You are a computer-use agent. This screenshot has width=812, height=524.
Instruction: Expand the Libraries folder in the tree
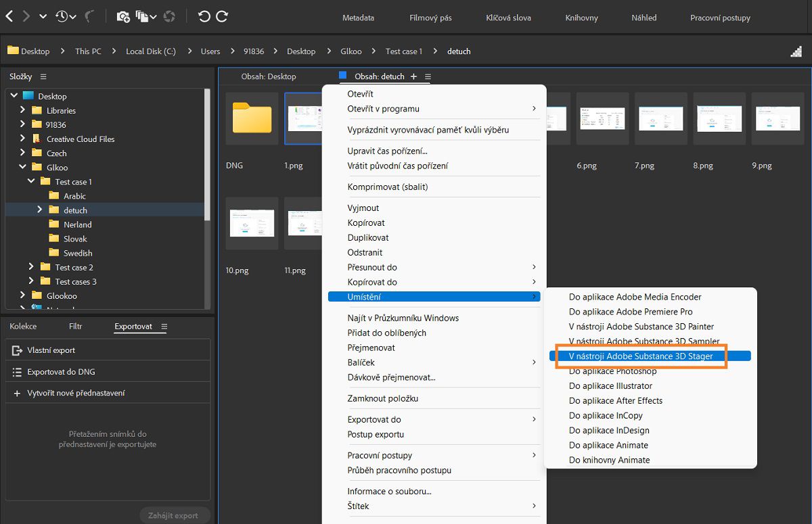click(22, 110)
